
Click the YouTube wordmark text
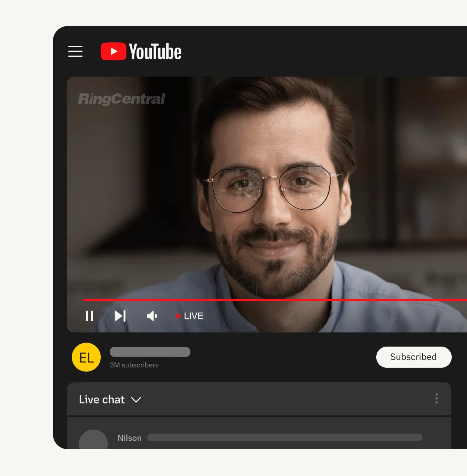point(155,52)
